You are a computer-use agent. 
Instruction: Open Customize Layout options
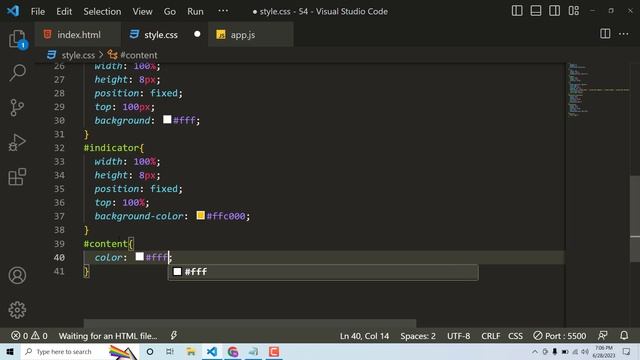(x=573, y=11)
